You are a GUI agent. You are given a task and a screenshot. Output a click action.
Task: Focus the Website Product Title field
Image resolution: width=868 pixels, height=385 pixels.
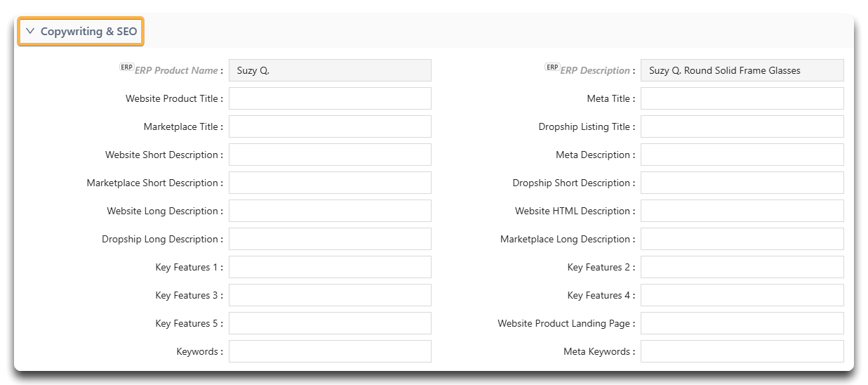coord(330,98)
